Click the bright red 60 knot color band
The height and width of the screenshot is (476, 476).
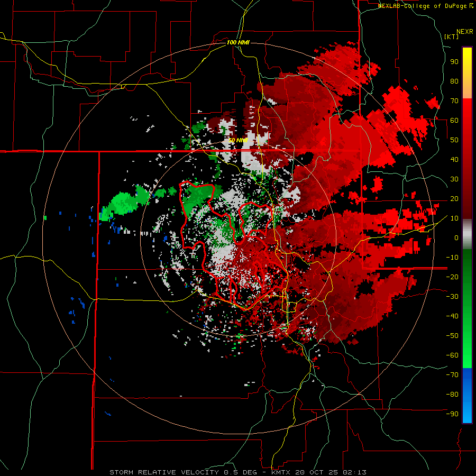467,121
